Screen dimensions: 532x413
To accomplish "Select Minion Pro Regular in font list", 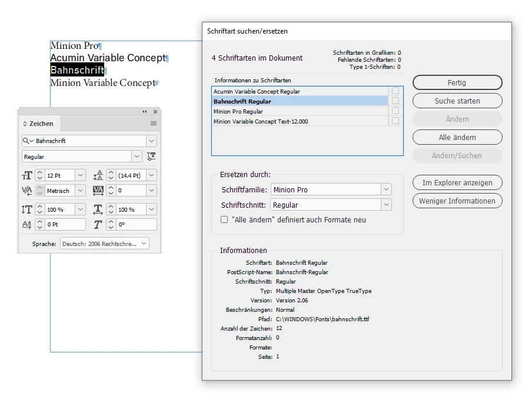I will tap(300, 111).
